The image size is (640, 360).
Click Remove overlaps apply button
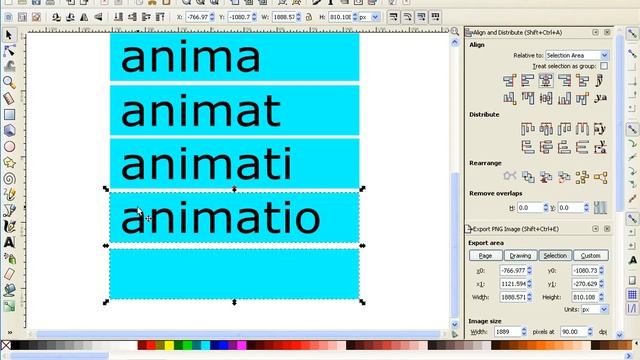[600, 208]
